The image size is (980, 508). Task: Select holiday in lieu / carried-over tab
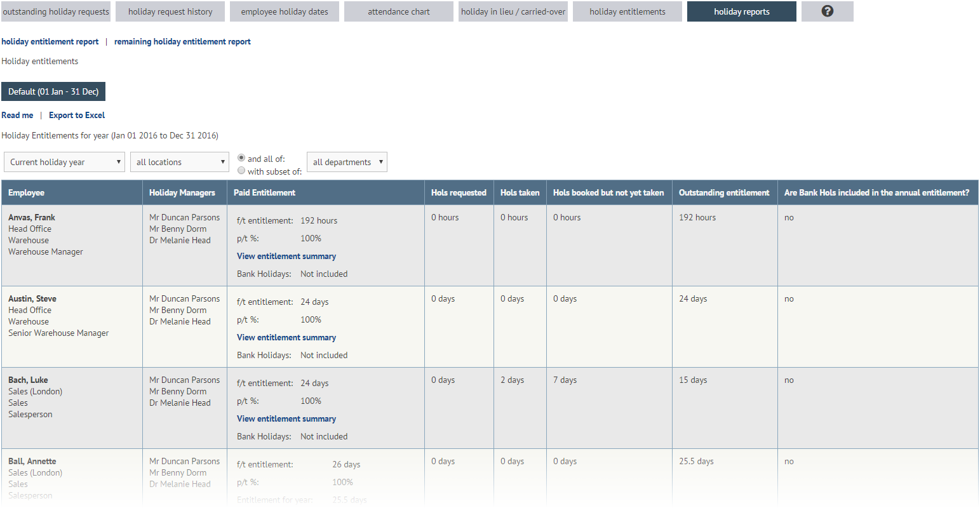tap(513, 11)
